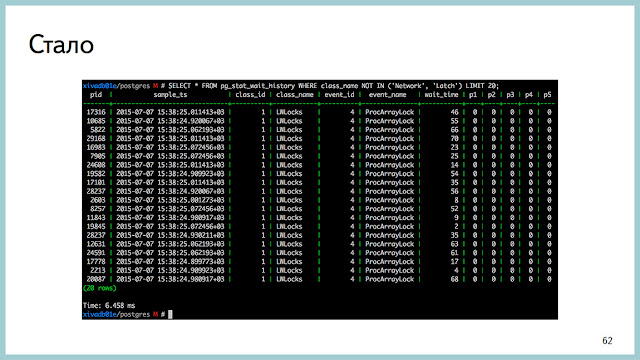This screenshot has height=360, width=640.
Task: Click pid value 19845
Action: click(x=96, y=226)
